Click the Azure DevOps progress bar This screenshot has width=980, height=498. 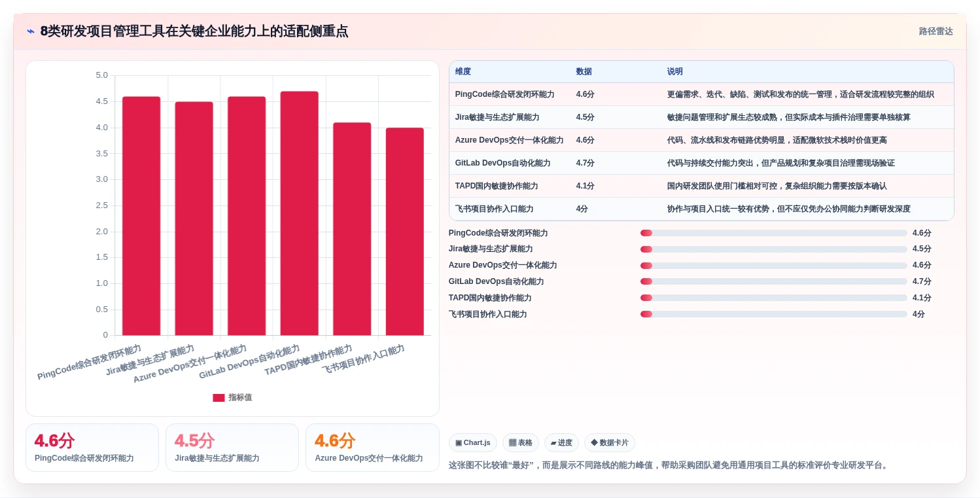(x=774, y=266)
